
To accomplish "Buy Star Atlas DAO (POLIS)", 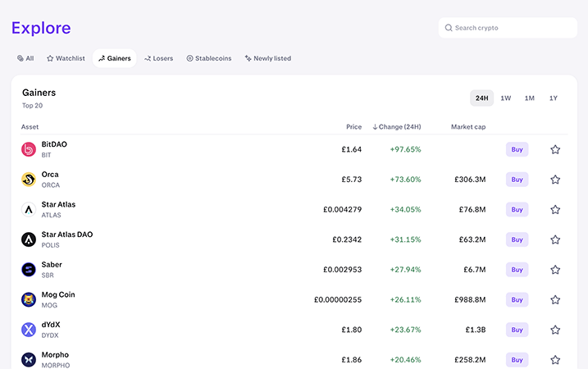I will pyautogui.click(x=517, y=239).
